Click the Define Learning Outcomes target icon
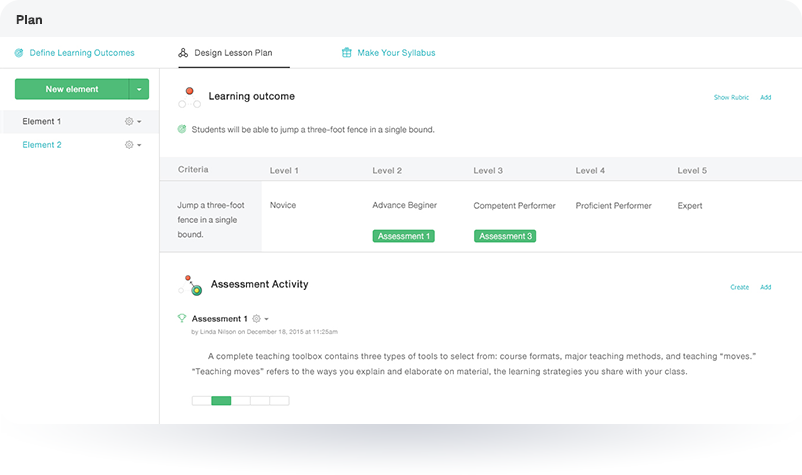802x475 pixels. 19,53
